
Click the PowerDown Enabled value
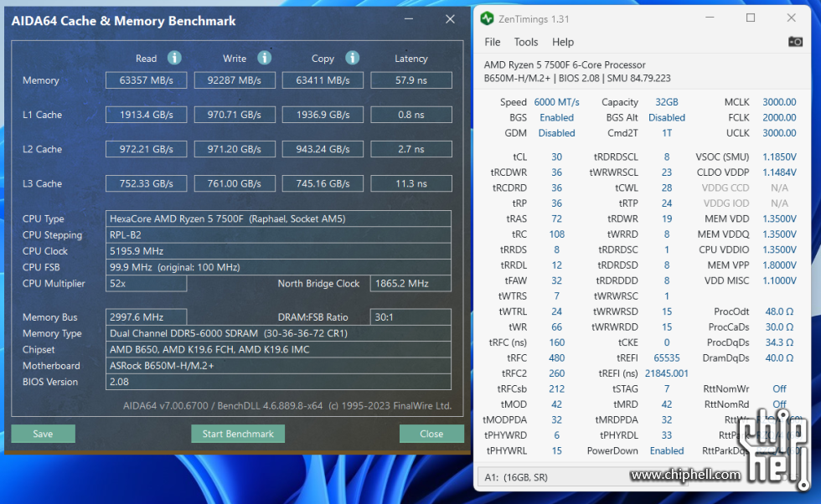tap(667, 450)
